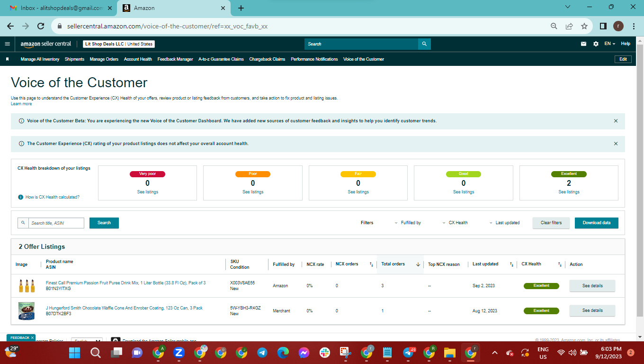The width and height of the screenshot is (644, 364).
Task: See listings under the Excellent rating
Action: pyautogui.click(x=569, y=192)
